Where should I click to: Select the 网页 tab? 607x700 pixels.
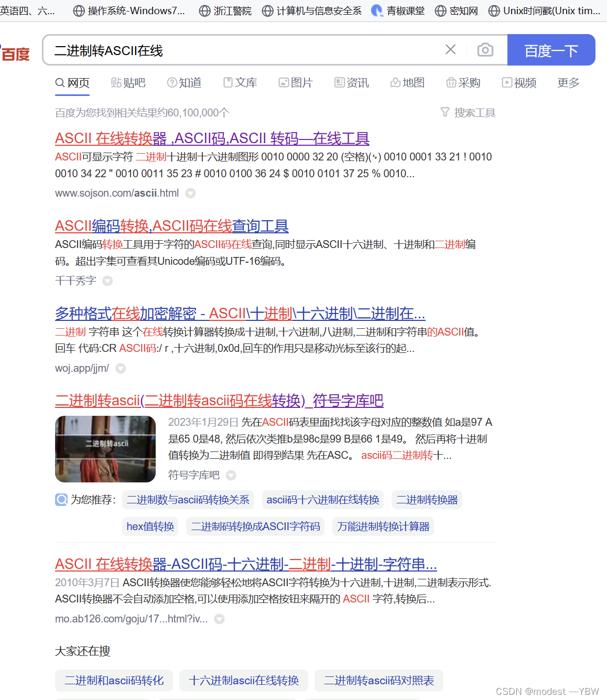tap(72, 83)
